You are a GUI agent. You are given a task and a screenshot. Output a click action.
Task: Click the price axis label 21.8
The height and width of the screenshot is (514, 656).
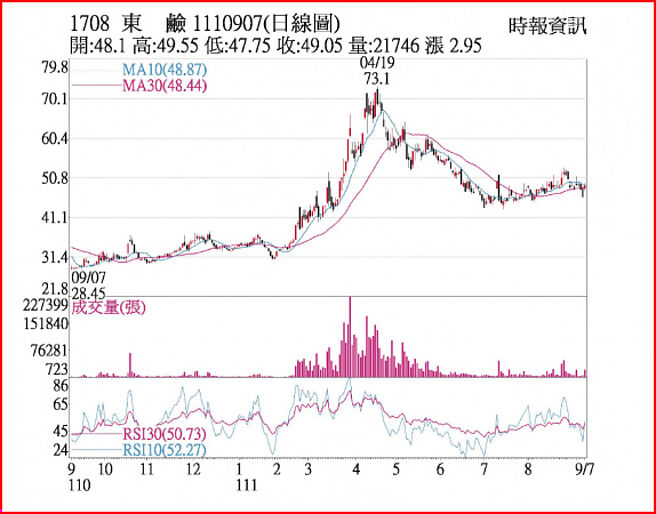point(56,289)
